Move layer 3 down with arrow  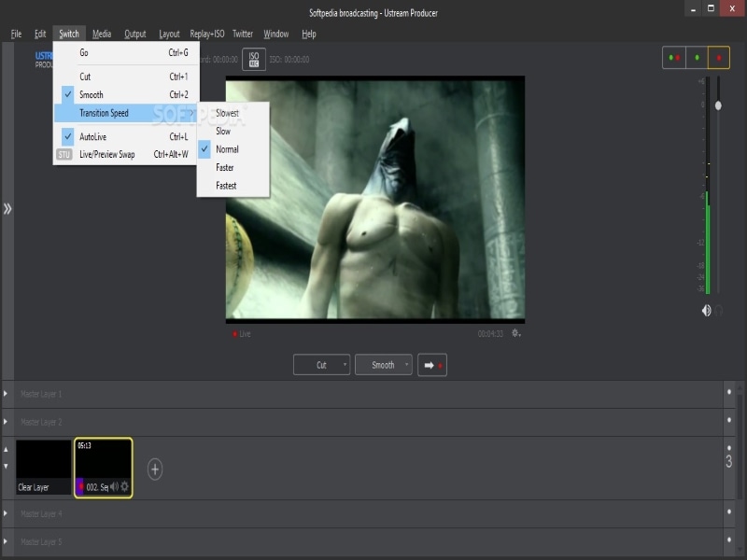point(6,466)
